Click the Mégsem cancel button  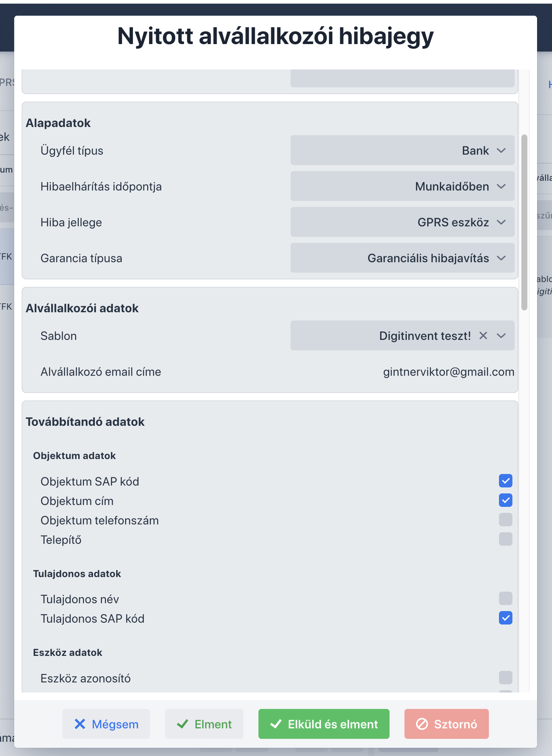click(x=106, y=724)
